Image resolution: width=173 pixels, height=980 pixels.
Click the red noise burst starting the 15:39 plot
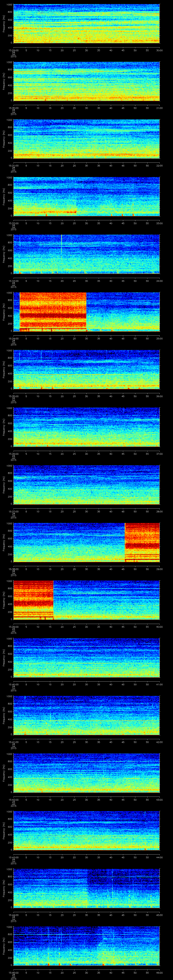tap(33, 600)
